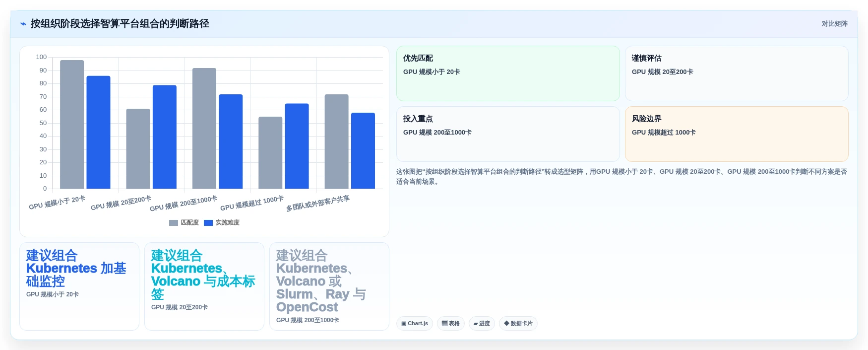
Task: Select the Slurm、Ray 与 OpenCost suggestion card
Action: [x=329, y=286]
